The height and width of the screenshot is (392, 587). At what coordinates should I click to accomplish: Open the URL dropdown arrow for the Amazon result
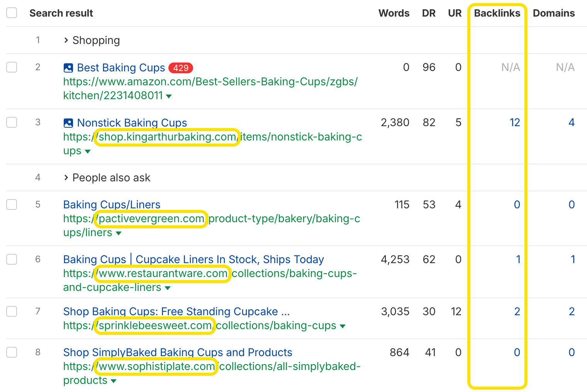pos(169,96)
